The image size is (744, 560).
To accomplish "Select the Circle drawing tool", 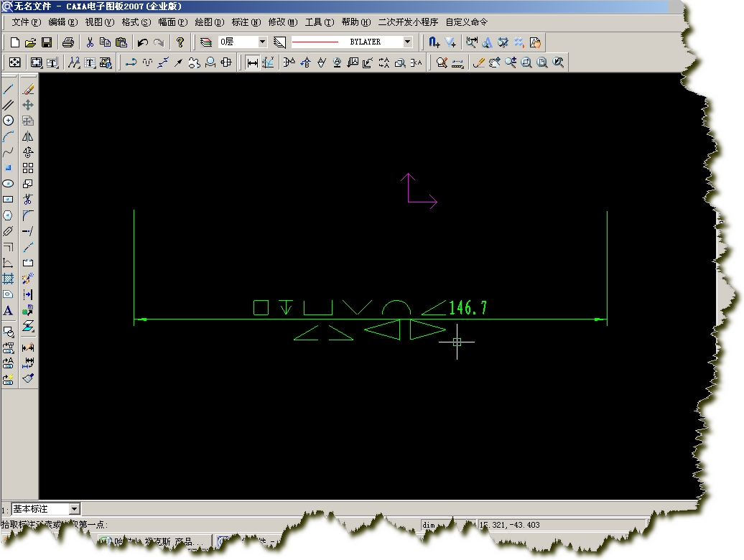I will click(x=8, y=121).
